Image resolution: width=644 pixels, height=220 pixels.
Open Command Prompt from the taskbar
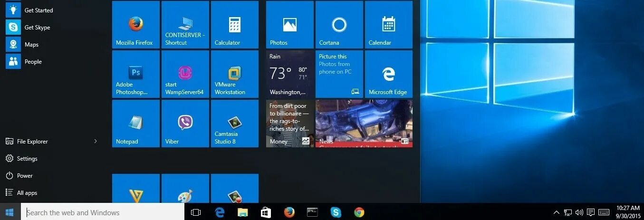[312, 212]
